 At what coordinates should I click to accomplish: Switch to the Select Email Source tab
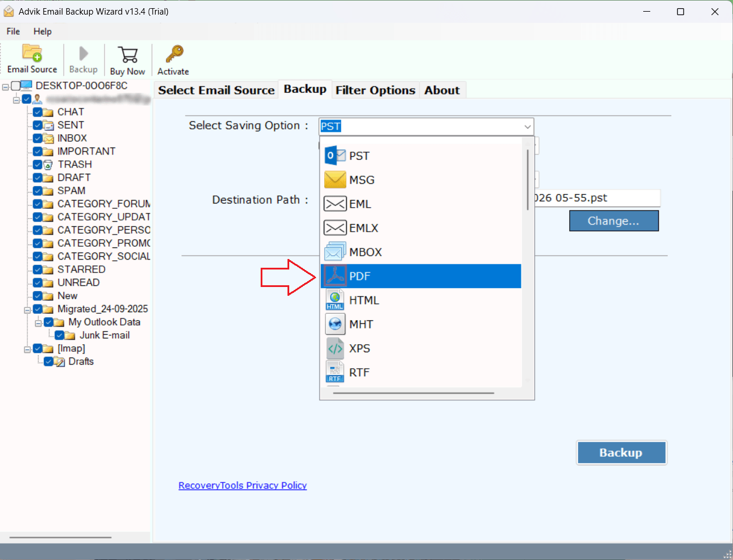216,90
